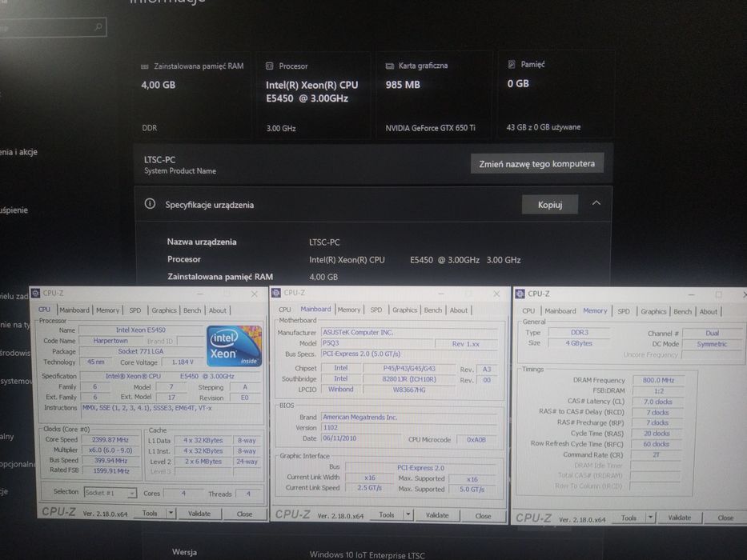The width and height of the screenshot is (747, 560).
Task: Click Validate in the Memory window
Action: click(680, 517)
